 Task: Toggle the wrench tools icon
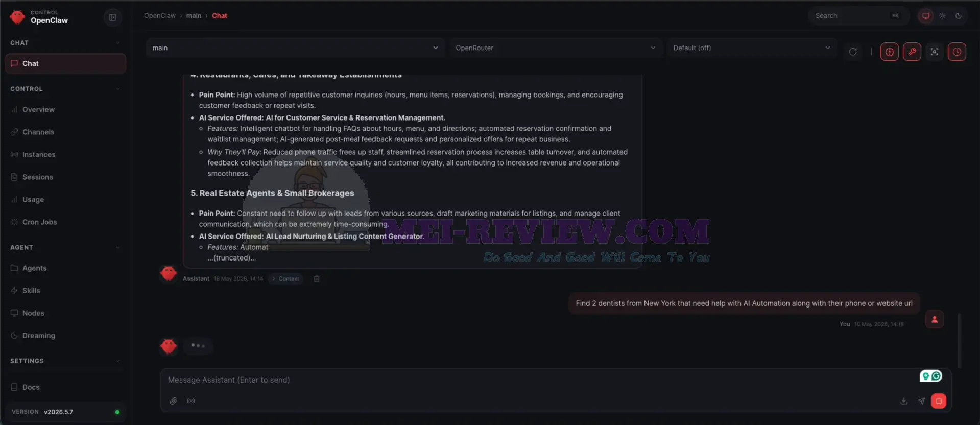(x=912, y=52)
